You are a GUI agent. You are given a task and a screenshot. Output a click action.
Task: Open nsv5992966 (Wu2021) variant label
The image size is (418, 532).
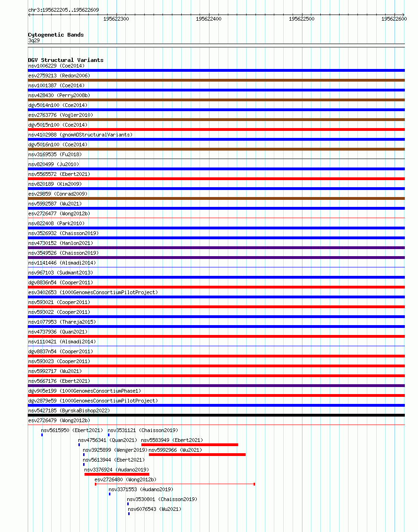click(176, 449)
